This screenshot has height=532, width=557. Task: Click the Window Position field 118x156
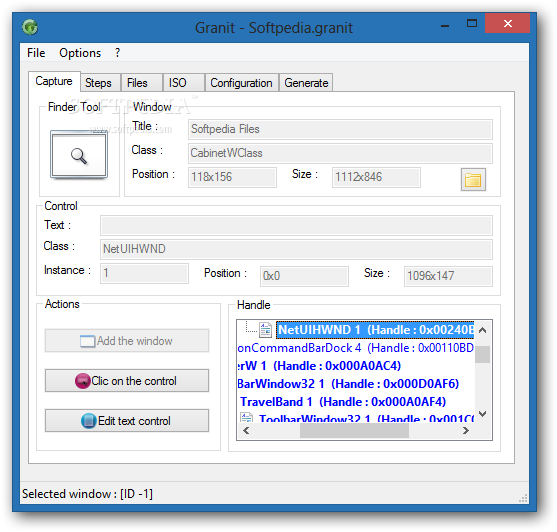tap(232, 177)
